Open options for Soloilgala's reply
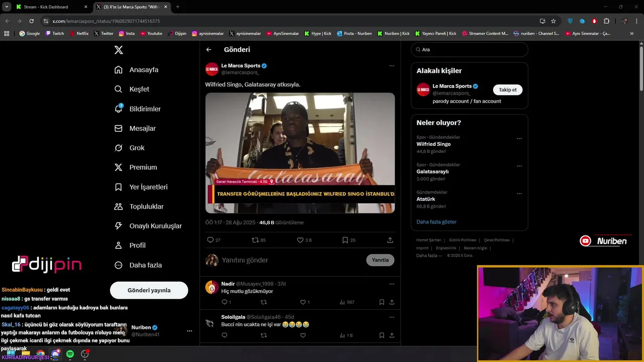Image resolution: width=644 pixels, height=362 pixels. pos(391,317)
